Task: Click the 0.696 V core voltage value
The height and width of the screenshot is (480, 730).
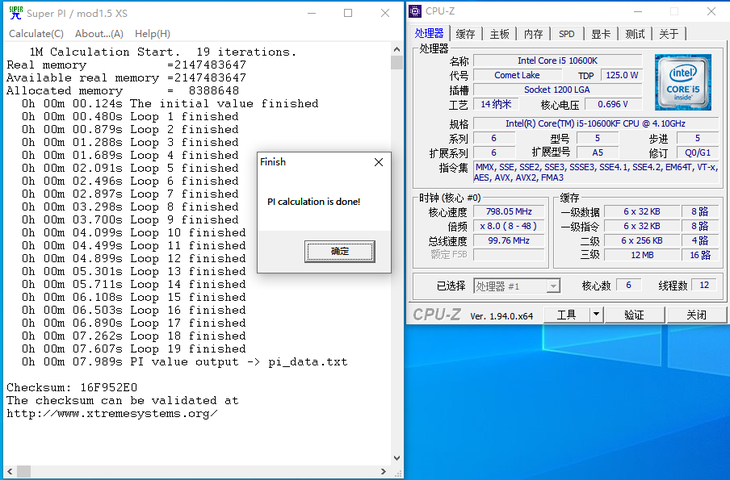Action: click(613, 104)
